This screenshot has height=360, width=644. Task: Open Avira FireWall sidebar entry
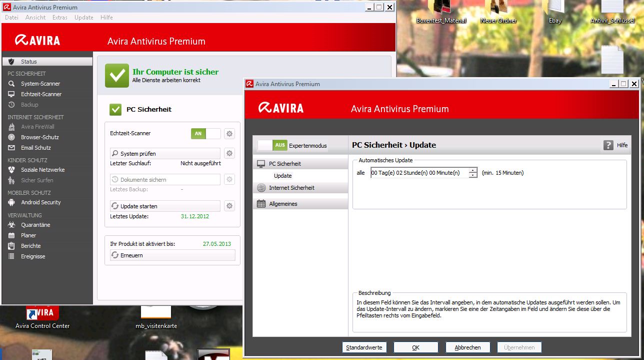[x=37, y=127]
